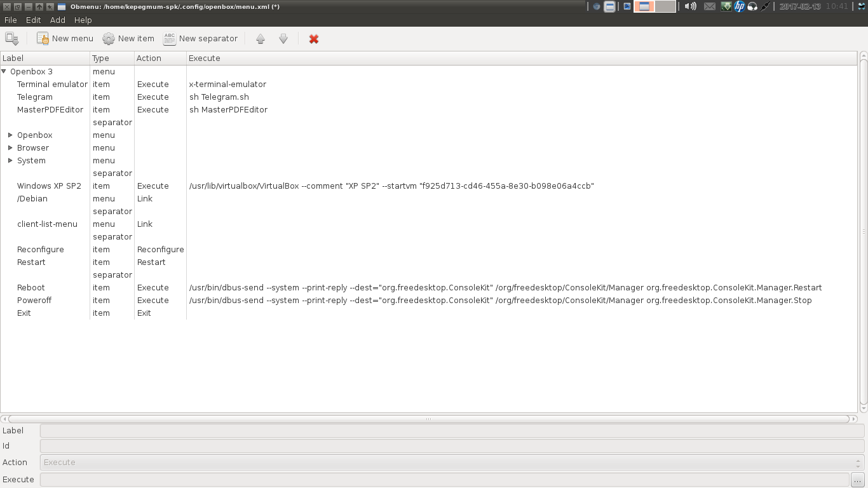Click the small image viewer icon in the panel
This screenshot has height=488, width=868.
tap(627, 6)
